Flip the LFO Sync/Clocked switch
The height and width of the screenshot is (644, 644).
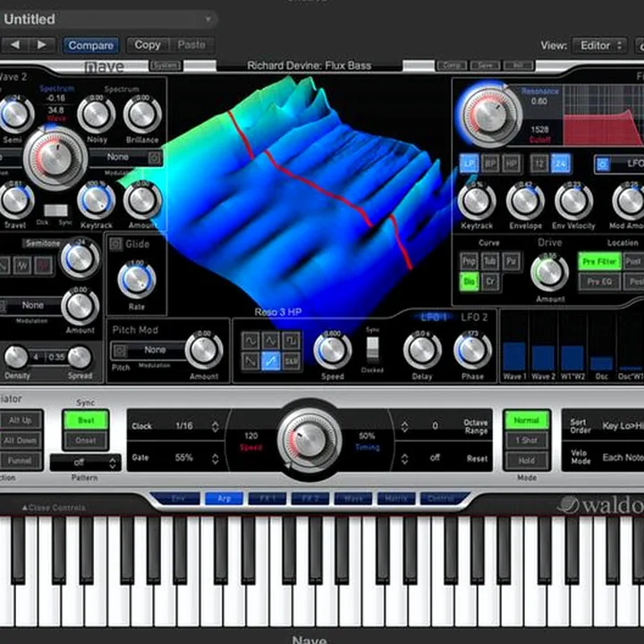pos(372,350)
